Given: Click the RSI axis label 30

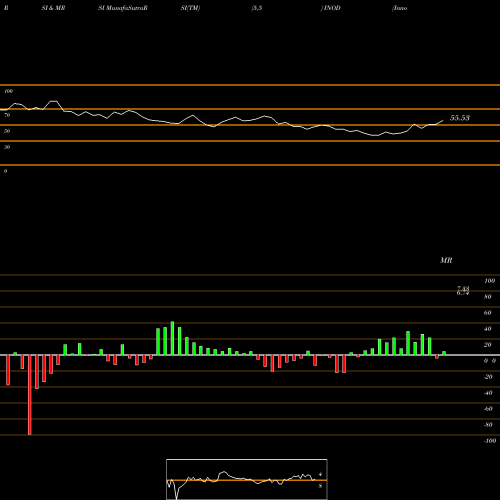Looking at the screenshot, I should 7,147.
